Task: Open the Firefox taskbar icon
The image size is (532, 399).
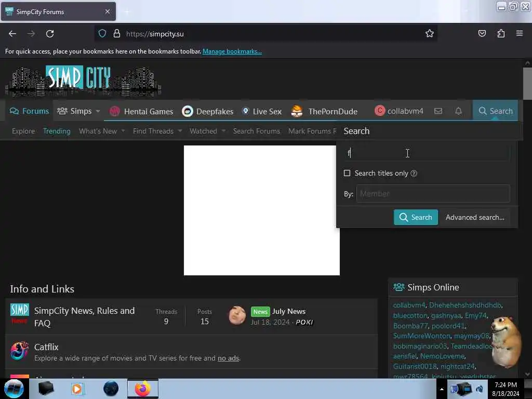Action: [143, 389]
